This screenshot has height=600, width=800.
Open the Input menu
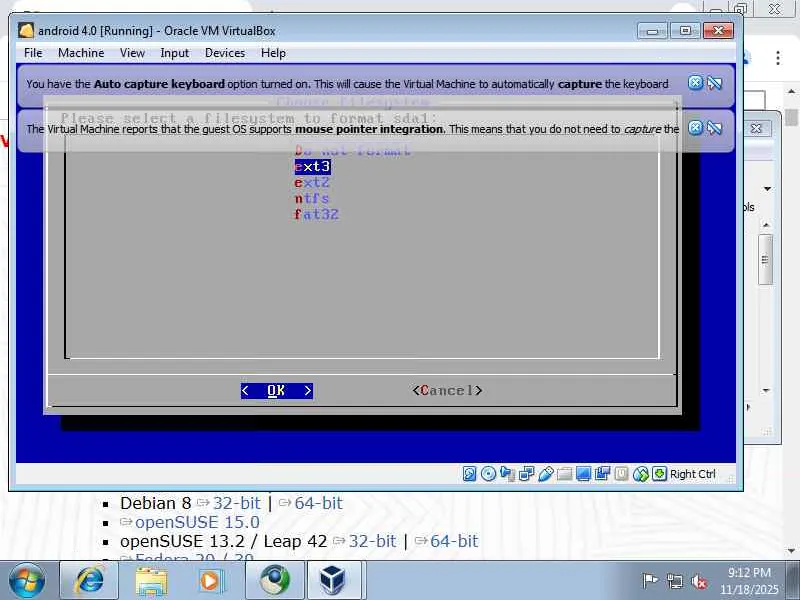[x=174, y=53]
